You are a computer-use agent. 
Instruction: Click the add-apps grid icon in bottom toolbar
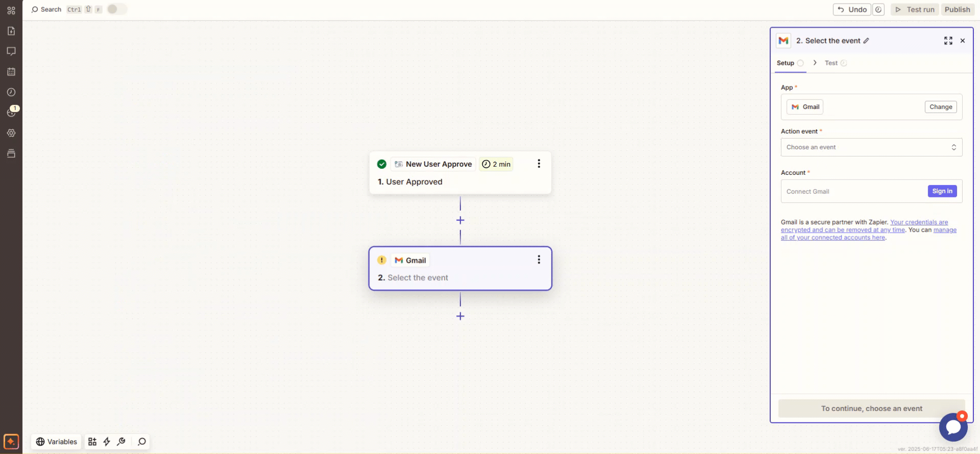click(x=92, y=442)
